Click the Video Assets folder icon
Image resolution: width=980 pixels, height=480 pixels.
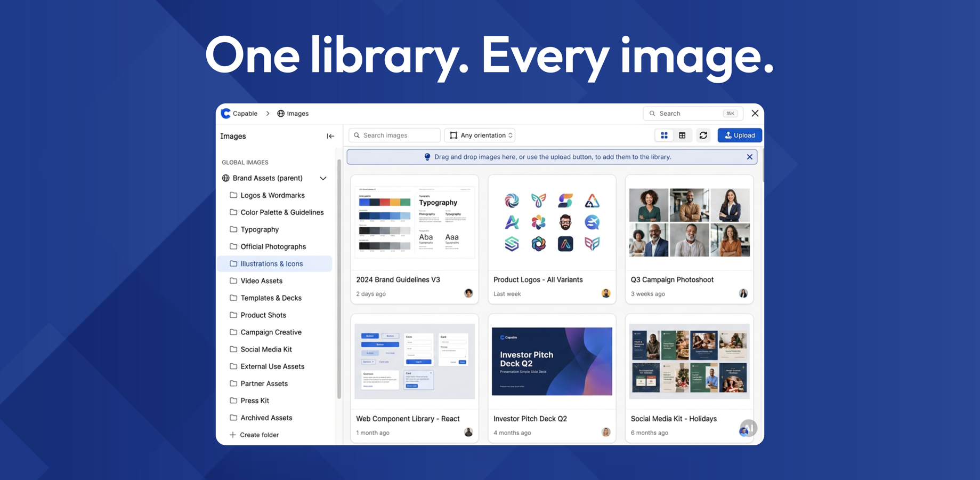[233, 281]
